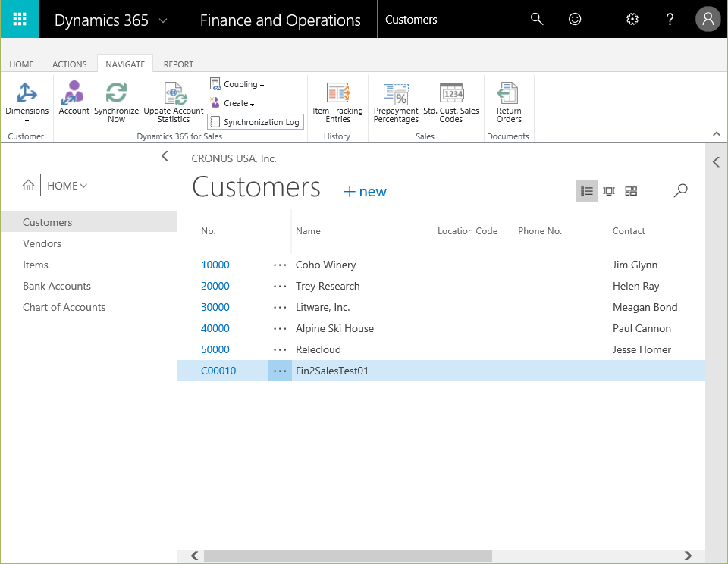Click the horizontal scrollbar thumb

tap(348, 556)
